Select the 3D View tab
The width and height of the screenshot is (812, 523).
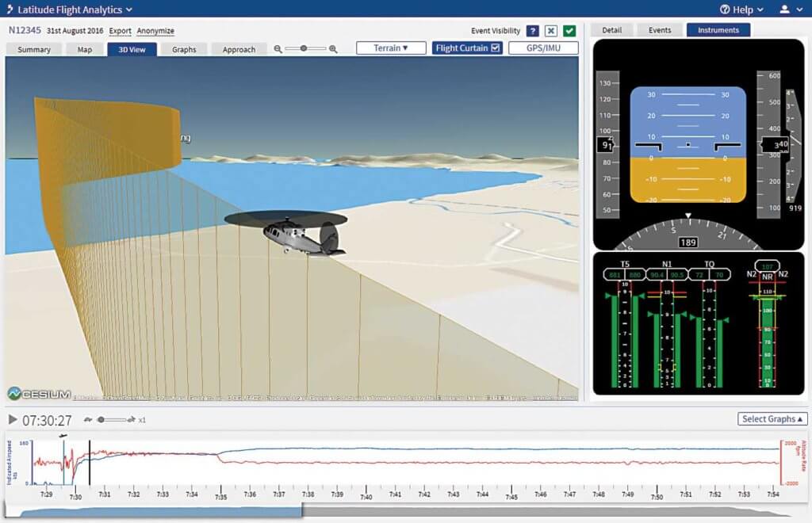point(132,50)
